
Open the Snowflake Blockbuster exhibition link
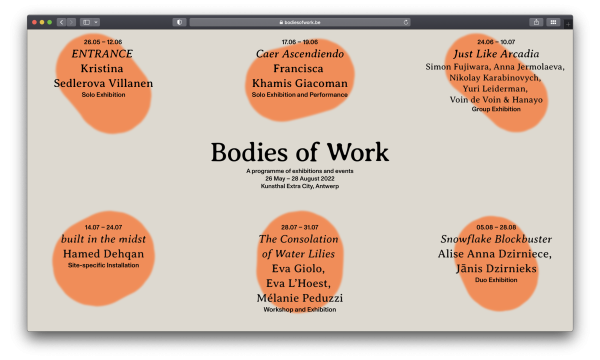(496, 239)
